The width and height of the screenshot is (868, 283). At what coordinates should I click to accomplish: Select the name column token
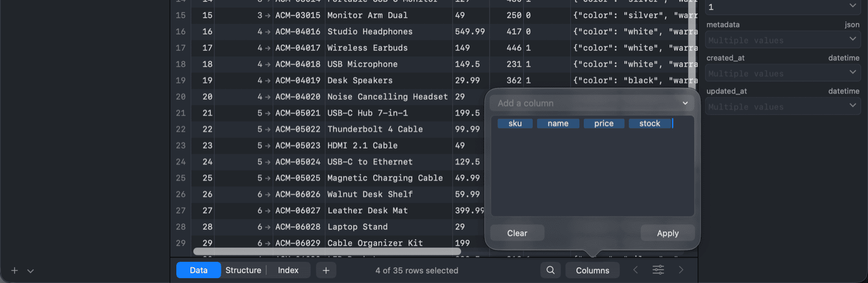[x=558, y=123]
